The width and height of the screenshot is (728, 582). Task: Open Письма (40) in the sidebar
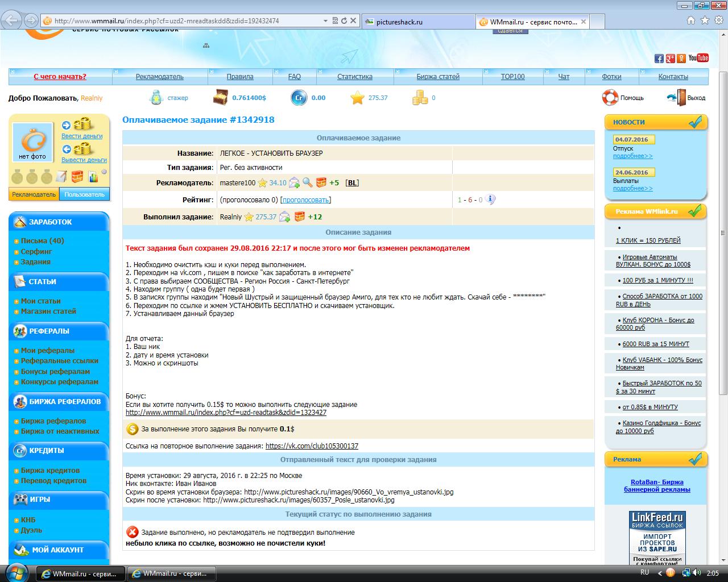43,240
